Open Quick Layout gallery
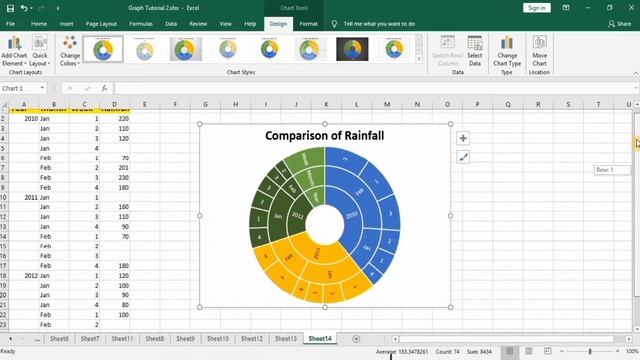 click(40, 51)
